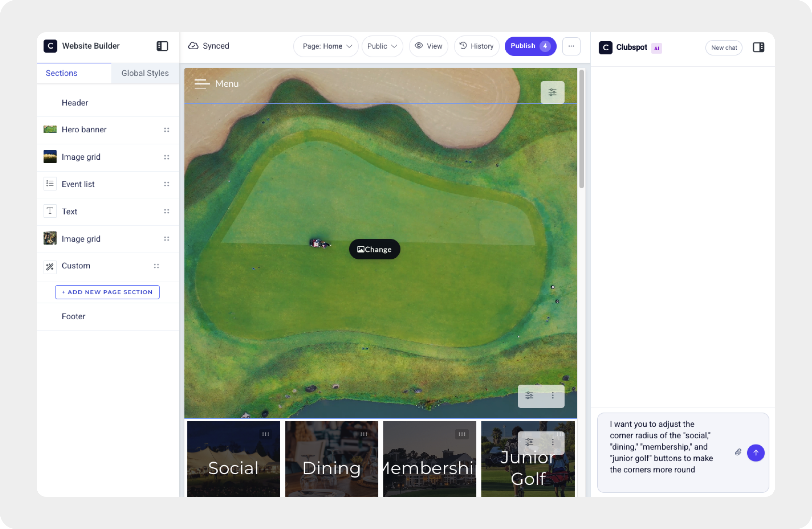This screenshot has width=812, height=529.
Task: Click the Custom section row label
Action: pos(76,265)
